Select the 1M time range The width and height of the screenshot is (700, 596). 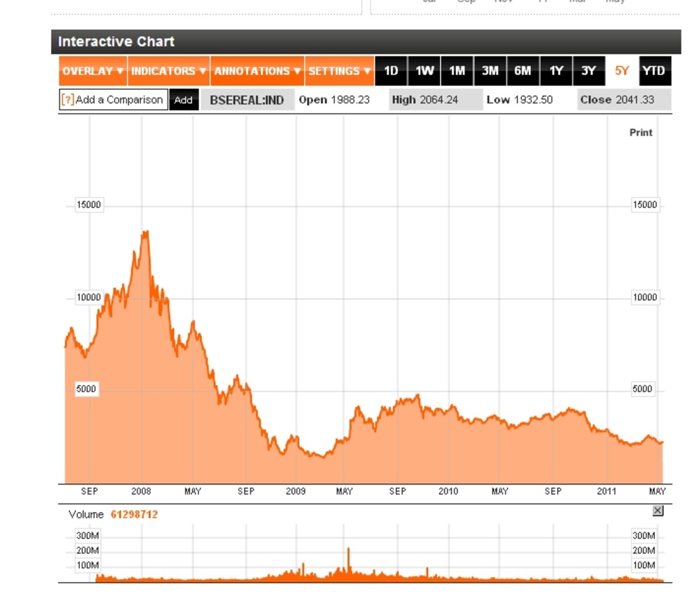pos(457,71)
